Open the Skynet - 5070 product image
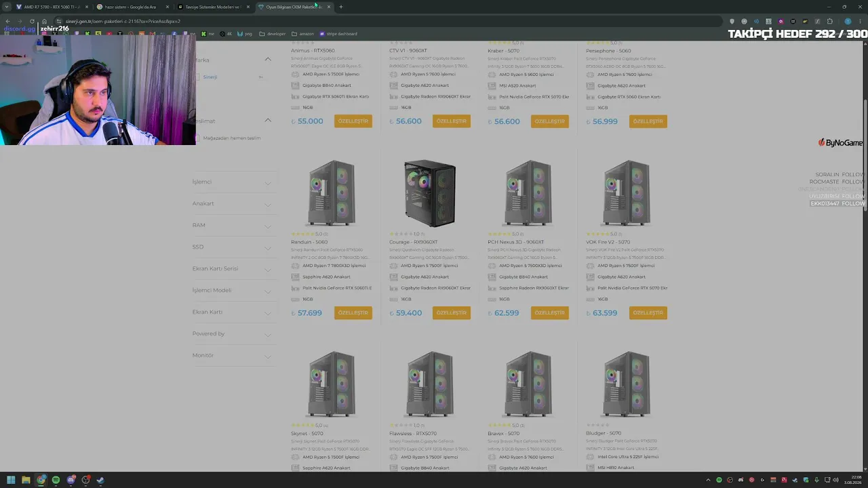This screenshot has width=868, height=488. click(x=332, y=384)
